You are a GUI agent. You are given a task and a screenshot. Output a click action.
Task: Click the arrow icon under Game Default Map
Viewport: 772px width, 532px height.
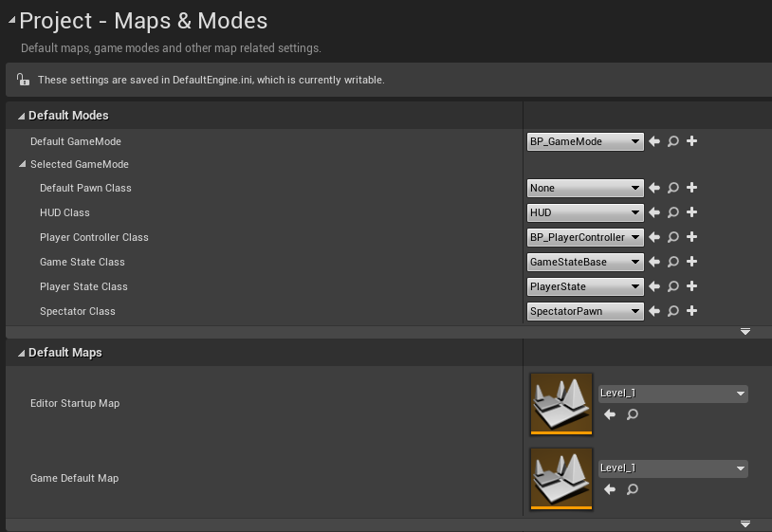click(x=610, y=489)
